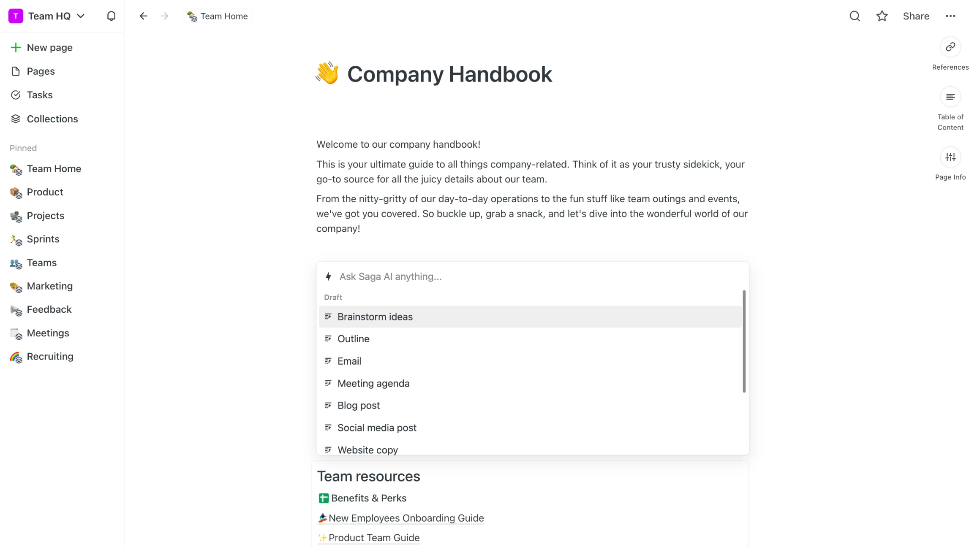980x547 pixels.
Task: Star this page as favorite
Action: coord(882,16)
